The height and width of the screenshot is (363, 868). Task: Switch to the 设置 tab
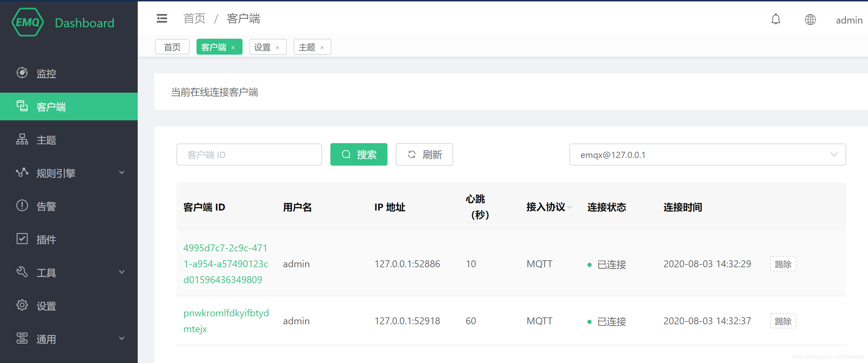point(268,47)
